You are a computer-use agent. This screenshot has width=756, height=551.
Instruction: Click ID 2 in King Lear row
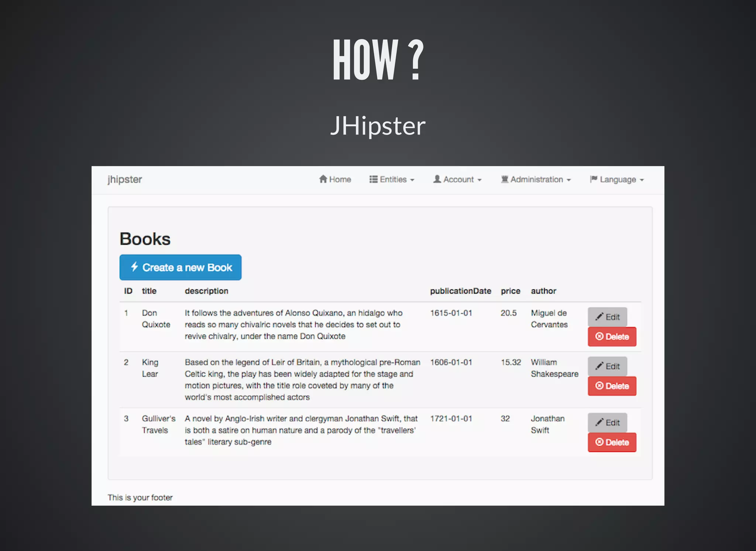point(126,362)
